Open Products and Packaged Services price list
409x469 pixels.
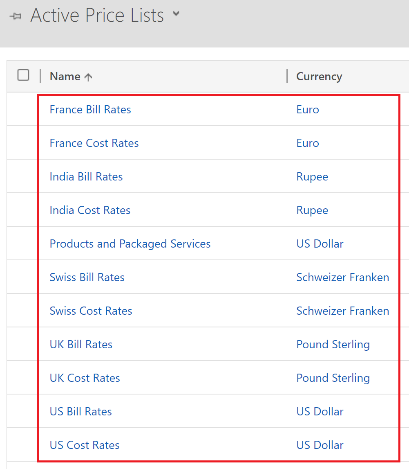pos(130,244)
